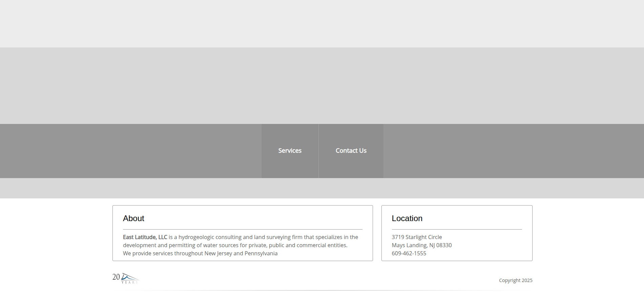Click the bold East Latitude, LLC text
644x300 pixels.
coord(145,237)
